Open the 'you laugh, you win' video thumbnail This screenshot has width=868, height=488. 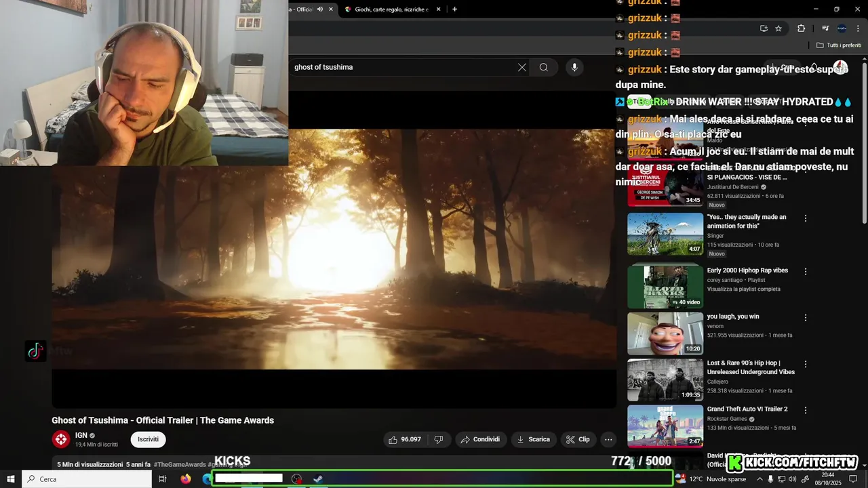(665, 333)
